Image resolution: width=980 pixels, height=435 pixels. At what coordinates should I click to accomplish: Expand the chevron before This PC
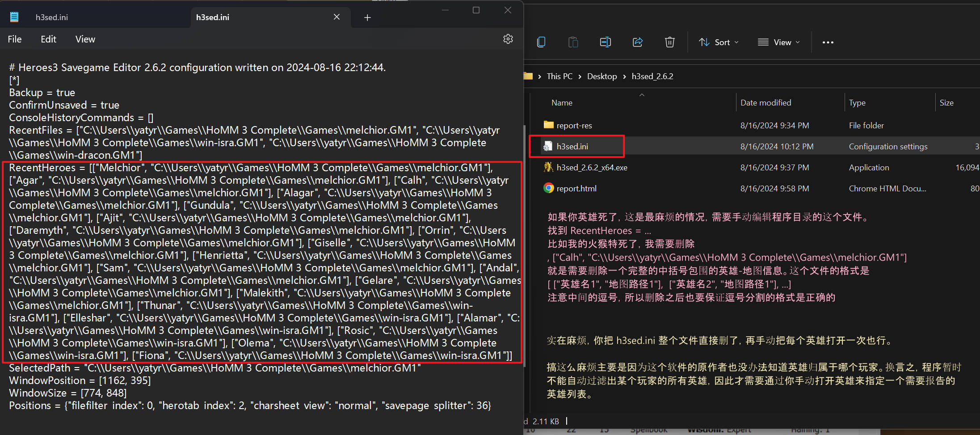[540, 76]
